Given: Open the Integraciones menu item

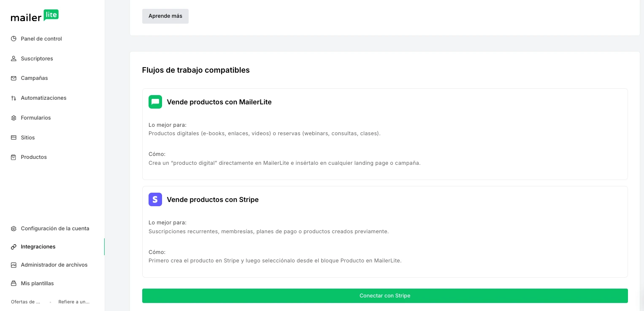Looking at the screenshot, I should point(38,247).
